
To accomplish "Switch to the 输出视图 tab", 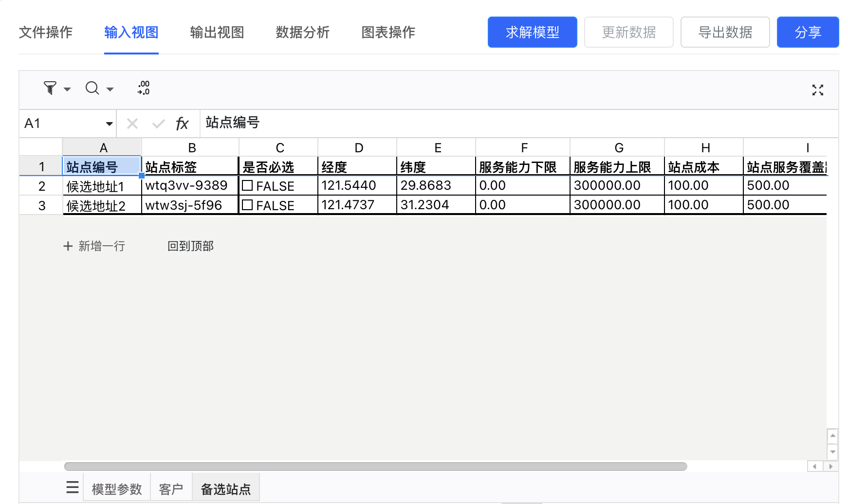I will 217,33.
